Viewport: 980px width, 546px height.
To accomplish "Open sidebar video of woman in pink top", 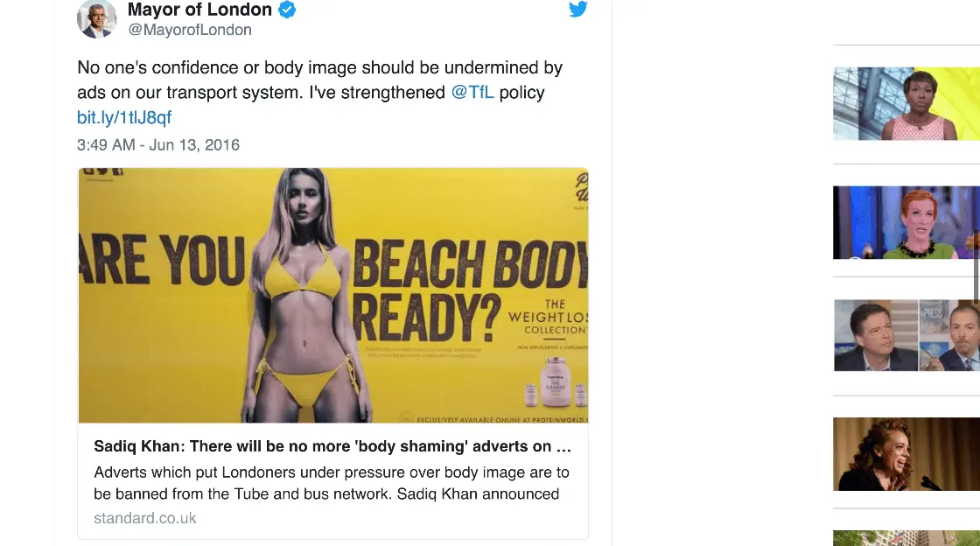I will (906, 104).
